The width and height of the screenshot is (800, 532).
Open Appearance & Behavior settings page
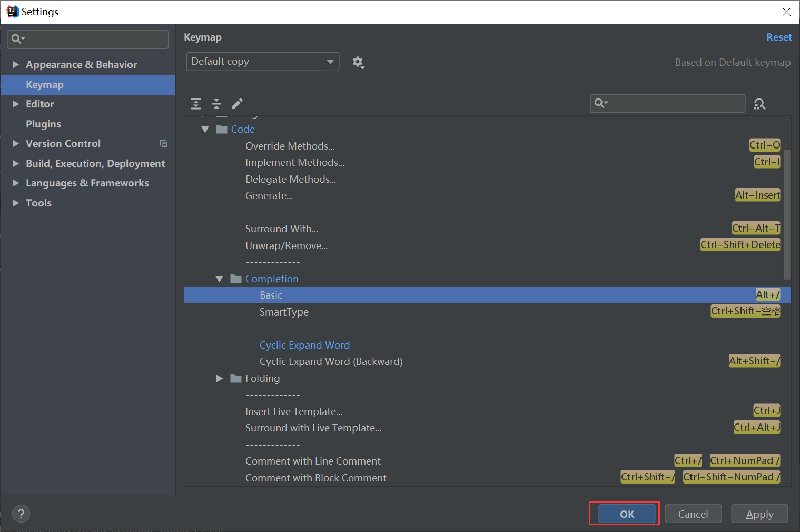tap(82, 64)
